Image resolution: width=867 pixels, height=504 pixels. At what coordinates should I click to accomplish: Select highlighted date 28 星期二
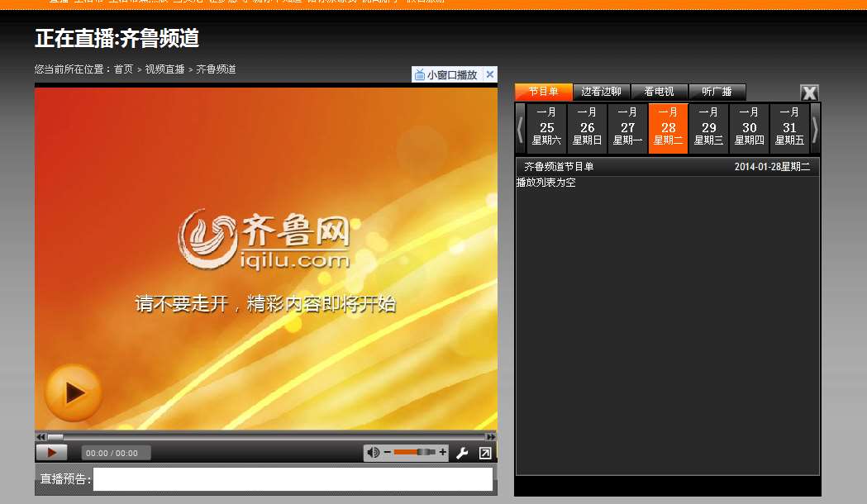click(x=668, y=128)
